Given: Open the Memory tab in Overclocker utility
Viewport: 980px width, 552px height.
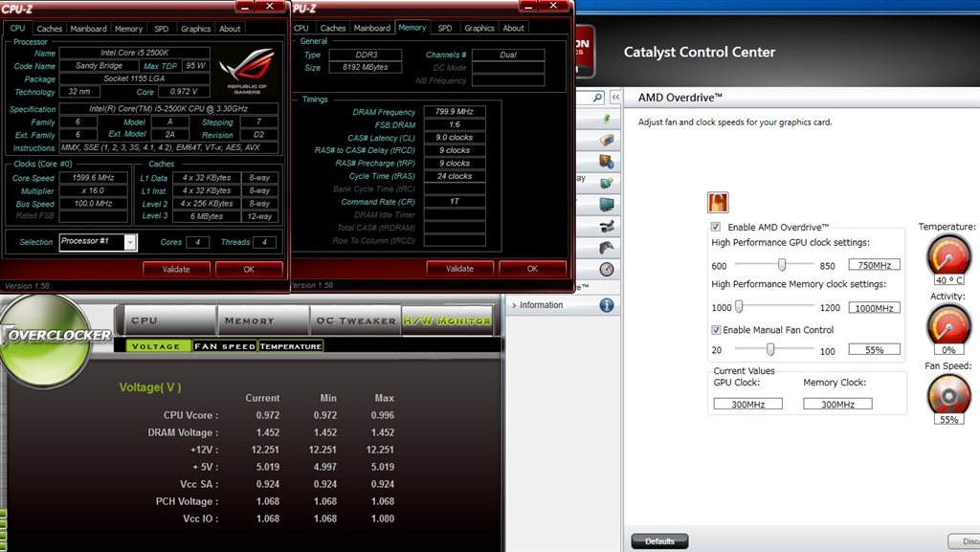Looking at the screenshot, I should pos(263,320).
